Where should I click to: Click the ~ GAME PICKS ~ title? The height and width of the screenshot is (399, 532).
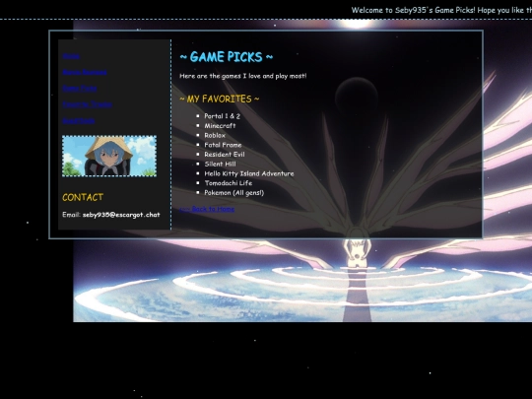click(227, 57)
